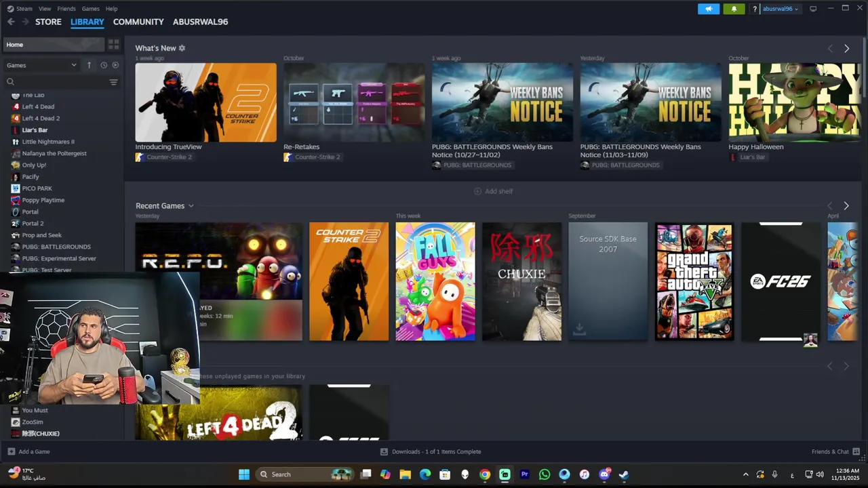Select Nafanya the Poltergeist in sidebar
The width and height of the screenshot is (868, 488).
(x=54, y=153)
